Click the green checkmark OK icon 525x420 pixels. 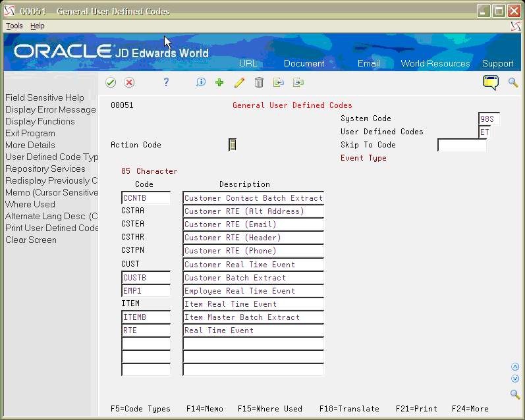[x=111, y=82]
